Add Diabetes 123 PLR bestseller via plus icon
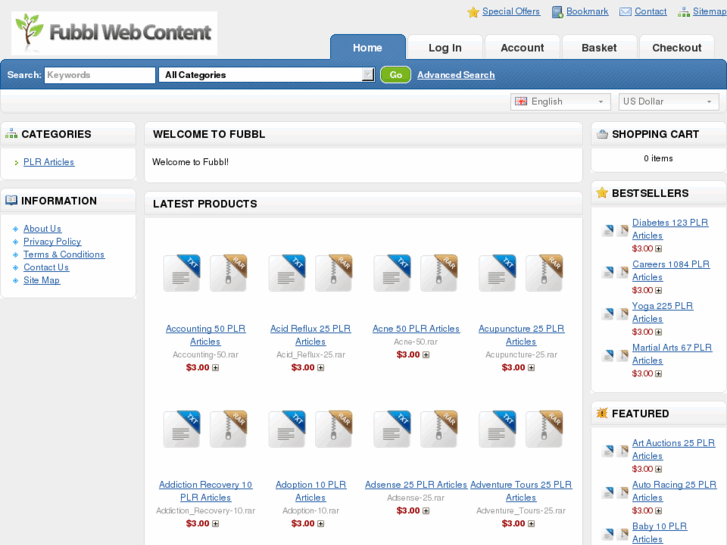727x545 pixels. 658,249
